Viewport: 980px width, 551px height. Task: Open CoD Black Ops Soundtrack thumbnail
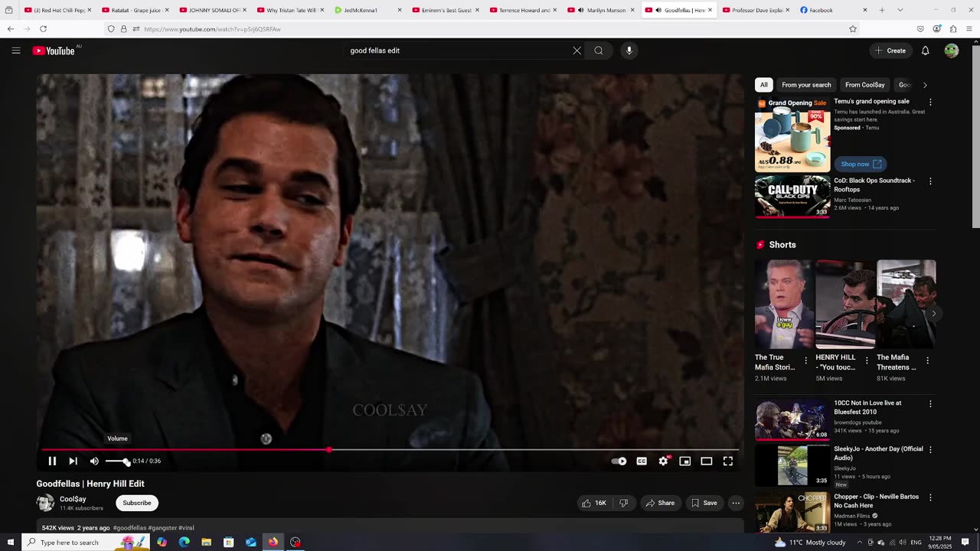click(792, 197)
